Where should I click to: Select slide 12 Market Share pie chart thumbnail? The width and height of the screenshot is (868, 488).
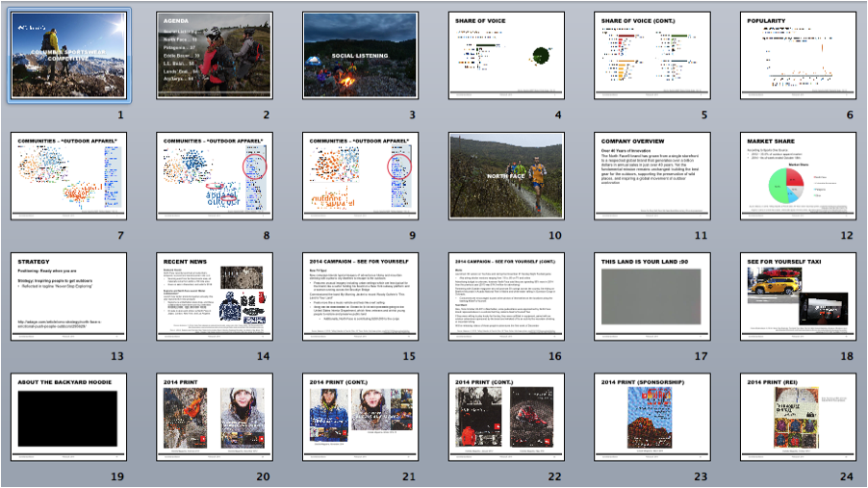799,175
